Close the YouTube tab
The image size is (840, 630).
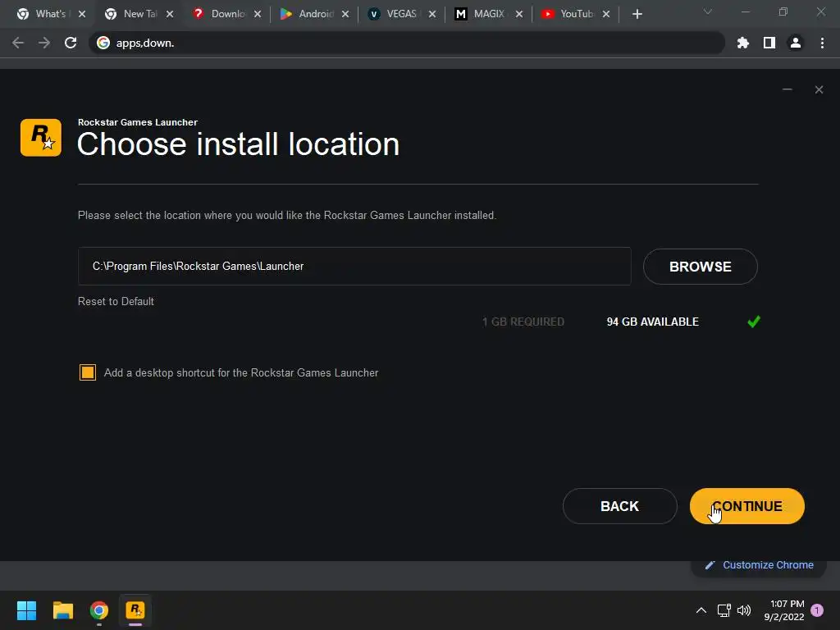click(x=606, y=14)
